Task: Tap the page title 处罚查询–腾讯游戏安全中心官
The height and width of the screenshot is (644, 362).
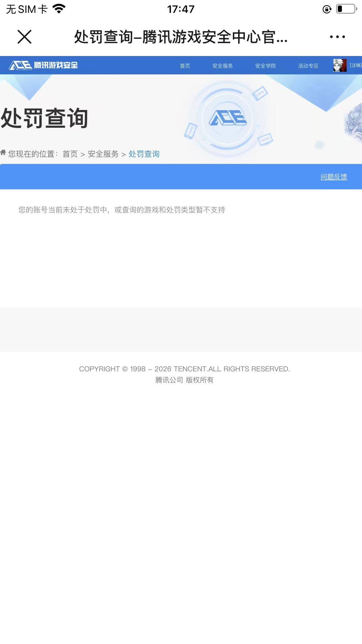Action: (181, 37)
